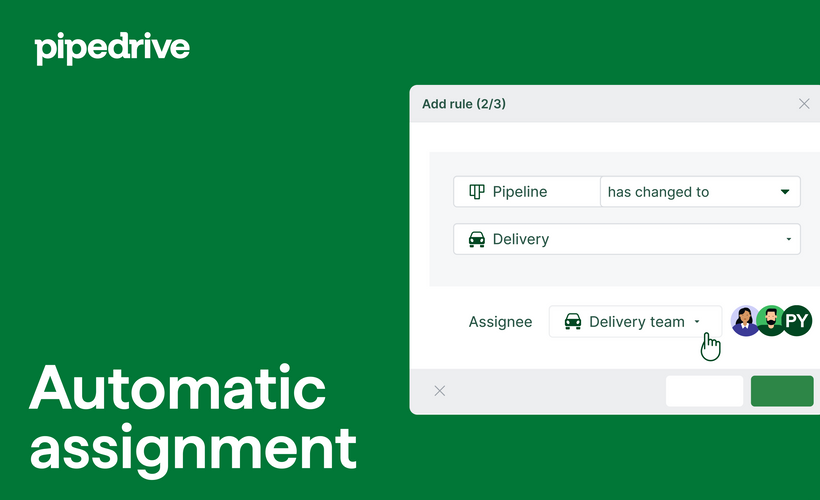Select the woman avatar with purple background
820x500 pixels.
[x=746, y=321]
